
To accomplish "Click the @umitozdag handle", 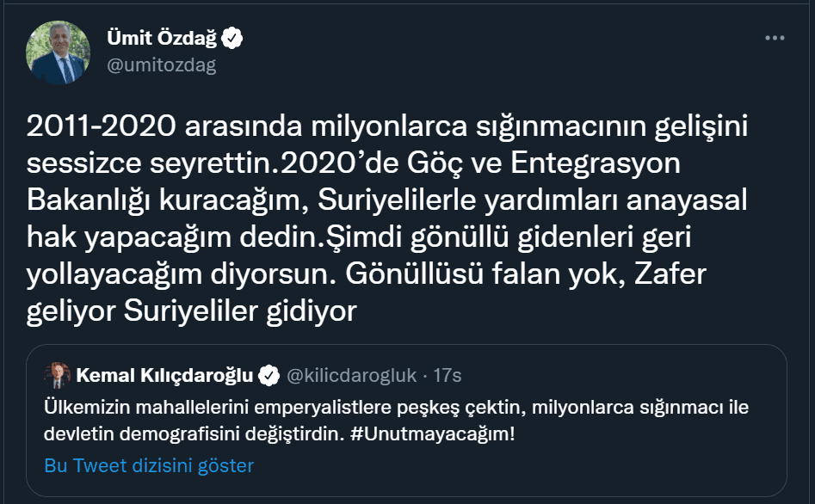I will coord(161,65).
